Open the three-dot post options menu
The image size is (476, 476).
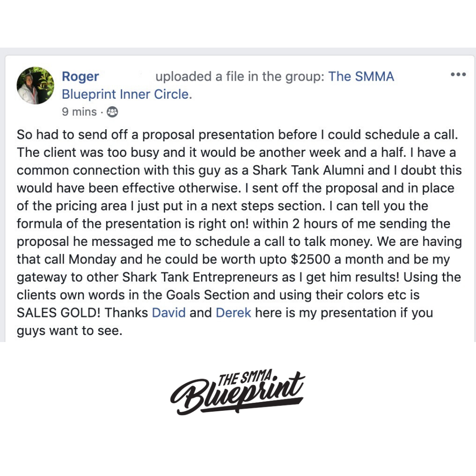(x=458, y=74)
